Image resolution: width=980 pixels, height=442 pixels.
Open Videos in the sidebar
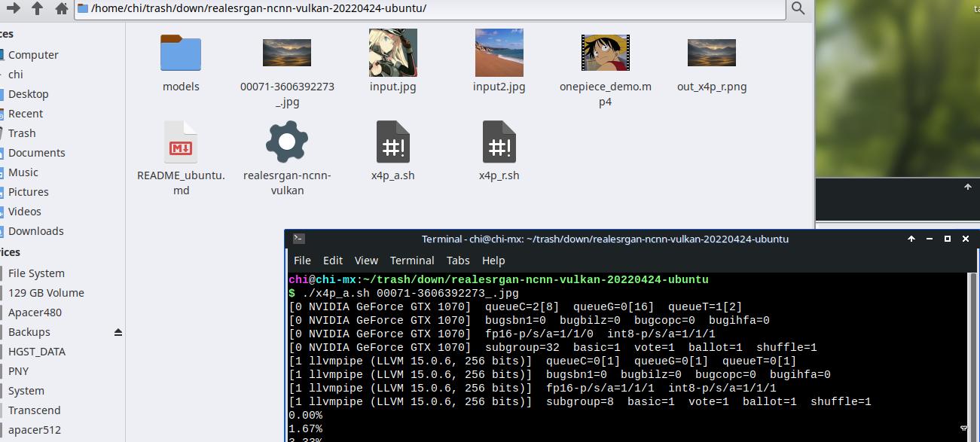(x=25, y=212)
